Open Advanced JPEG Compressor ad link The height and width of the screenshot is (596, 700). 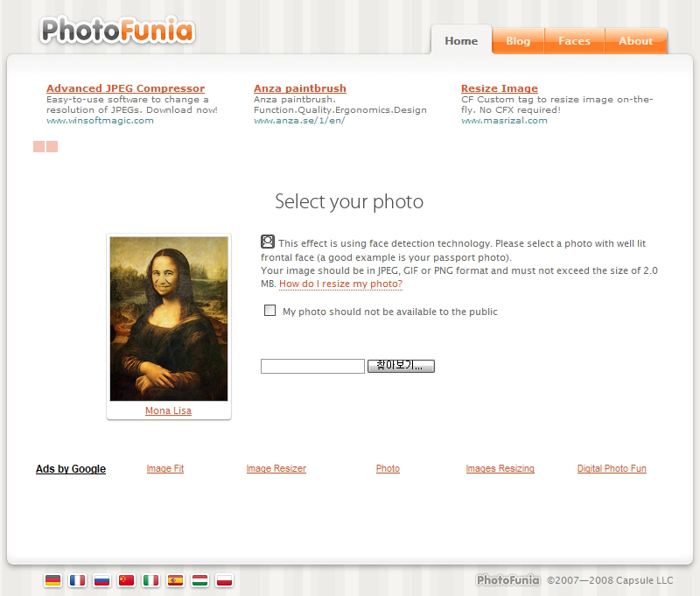(x=125, y=88)
